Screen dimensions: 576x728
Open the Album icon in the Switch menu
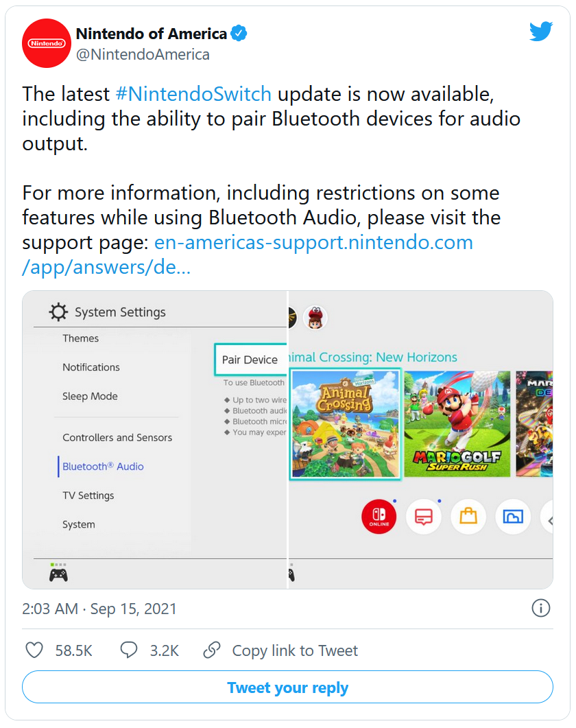coord(513,516)
